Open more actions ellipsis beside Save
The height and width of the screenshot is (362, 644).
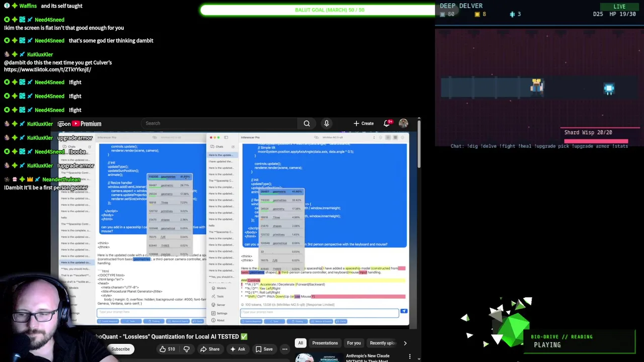285,349
